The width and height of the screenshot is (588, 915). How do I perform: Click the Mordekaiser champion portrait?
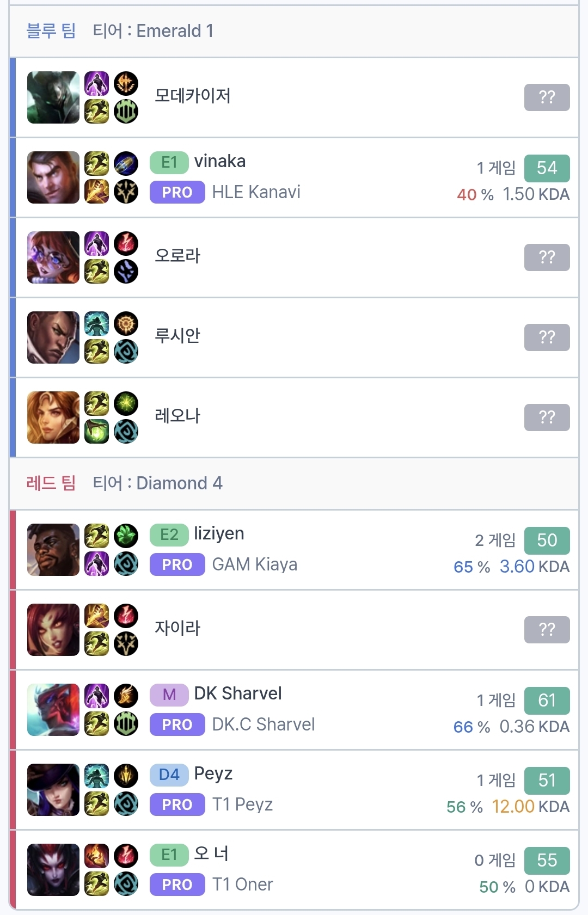point(53,97)
